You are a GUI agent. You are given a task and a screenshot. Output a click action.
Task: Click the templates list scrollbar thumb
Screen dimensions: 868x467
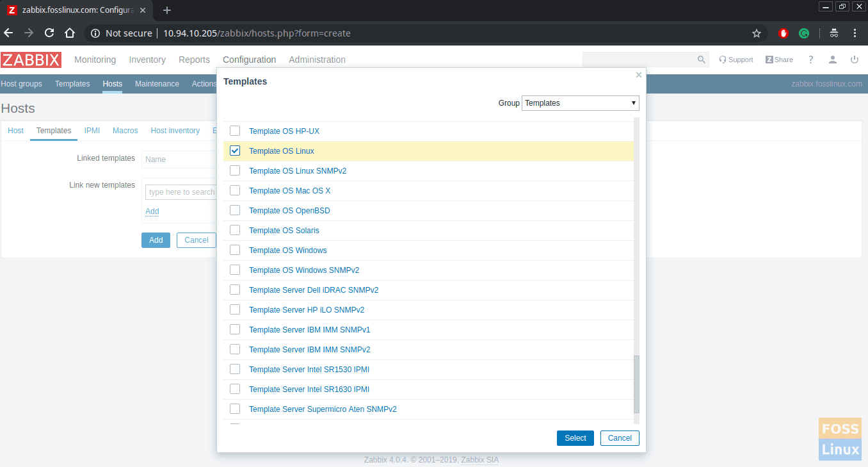636,384
